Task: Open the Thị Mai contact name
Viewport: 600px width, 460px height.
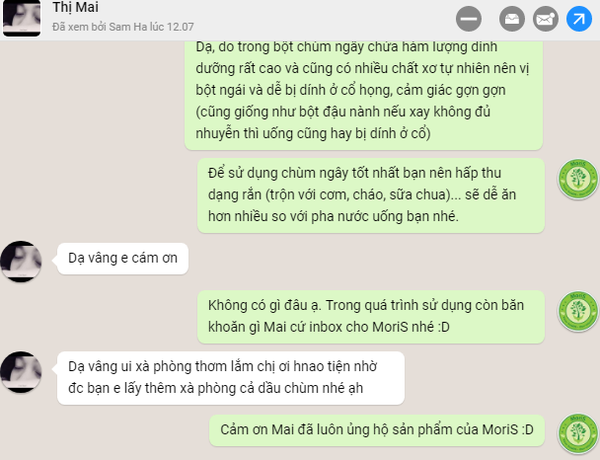Action: coord(75,7)
